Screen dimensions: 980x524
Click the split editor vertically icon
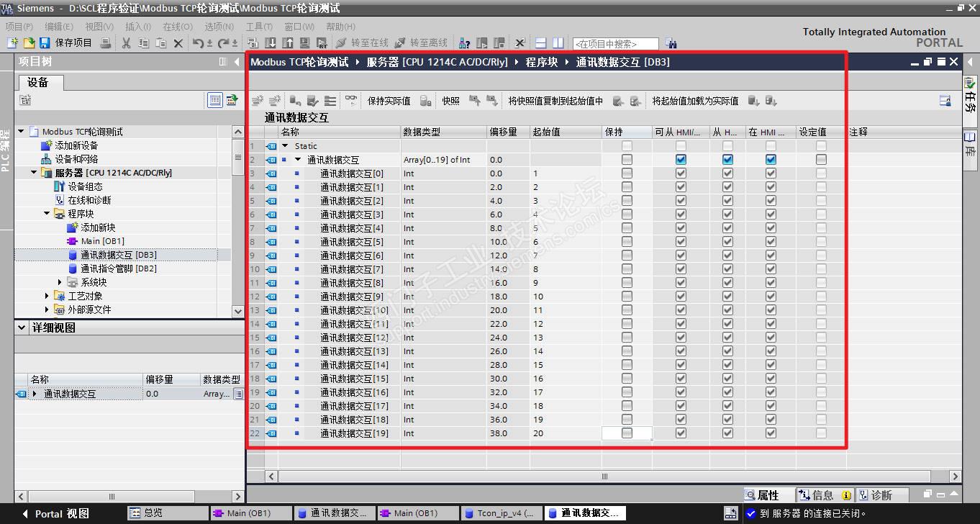[558, 43]
